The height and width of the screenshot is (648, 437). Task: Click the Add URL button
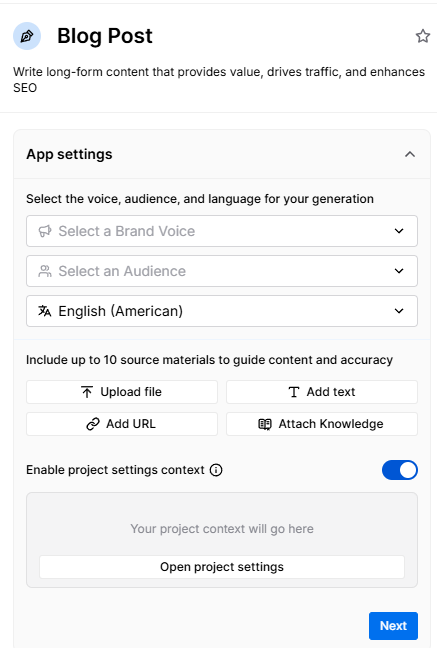click(x=122, y=424)
